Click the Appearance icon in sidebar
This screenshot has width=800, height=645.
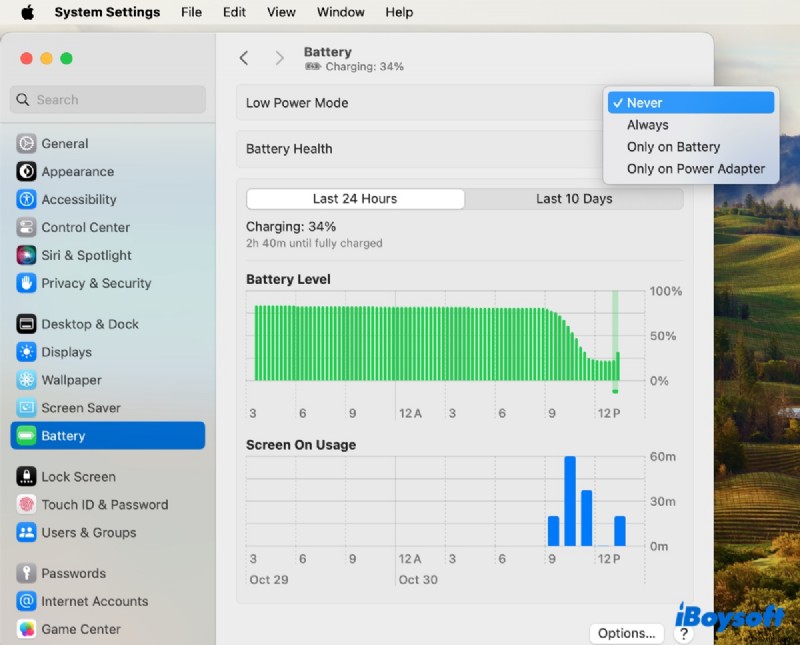coord(26,171)
